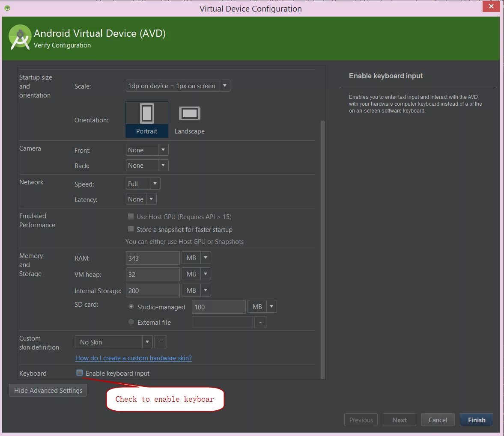Viewport: 504px width, 436px height.
Task: Toggle Store a snapshot for faster startup
Action: tap(131, 229)
